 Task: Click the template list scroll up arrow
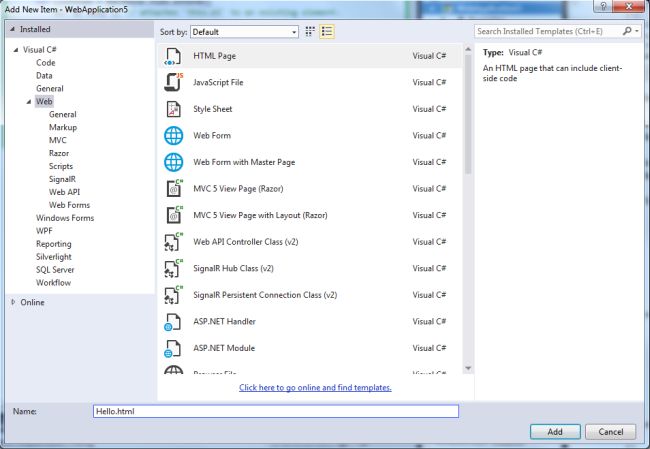(x=468, y=49)
